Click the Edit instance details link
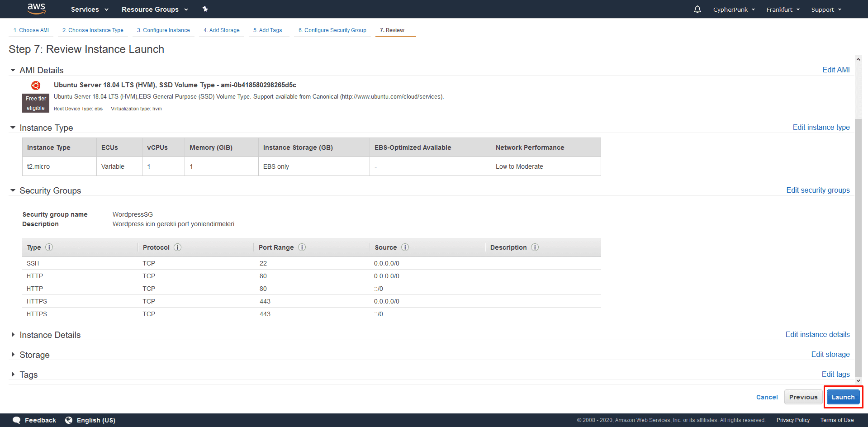The width and height of the screenshot is (868, 427). click(817, 334)
